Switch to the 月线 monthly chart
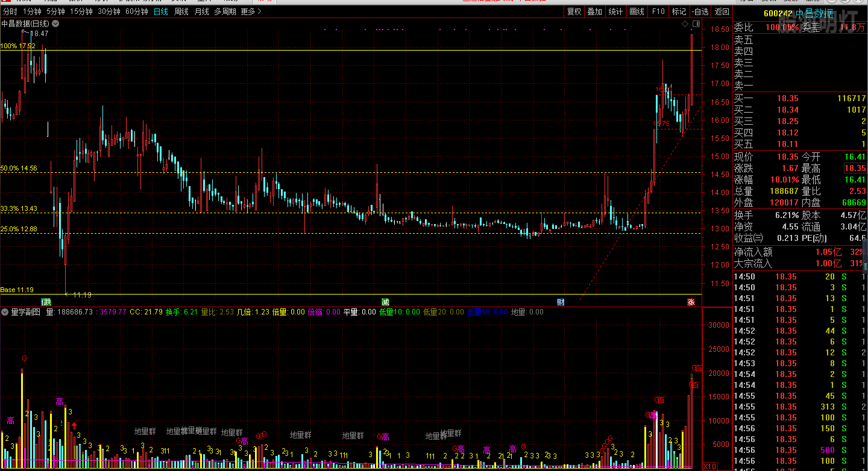The image size is (868, 471). click(201, 11)
